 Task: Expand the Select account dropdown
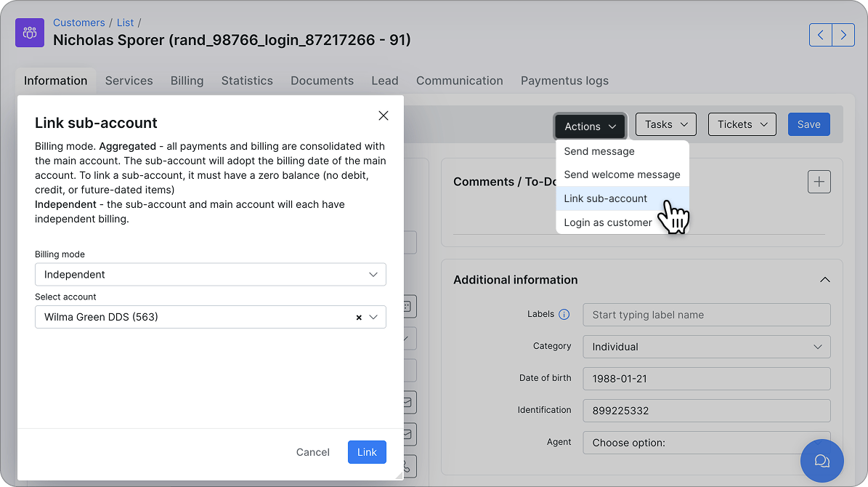tap(373, 317)
